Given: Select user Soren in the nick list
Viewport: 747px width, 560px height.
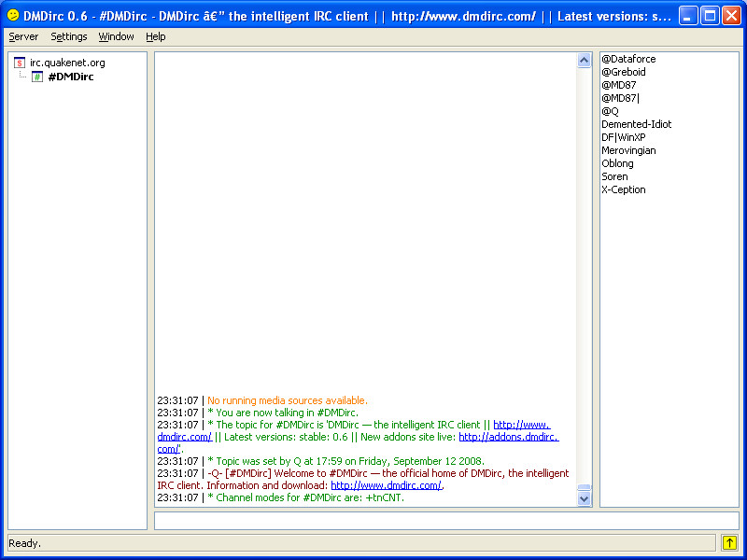Looking at the screenshot, I should pyautogui.click(x=614, y=176).
